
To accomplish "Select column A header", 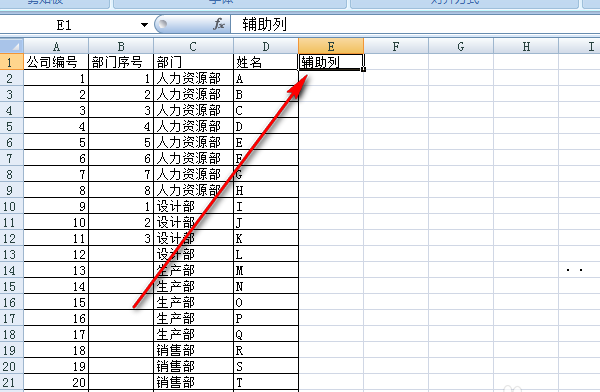I will coord(56,46).
